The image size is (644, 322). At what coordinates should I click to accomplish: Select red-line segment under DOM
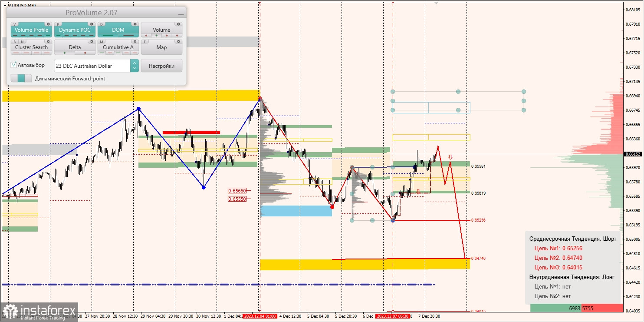tap(128, 35)
